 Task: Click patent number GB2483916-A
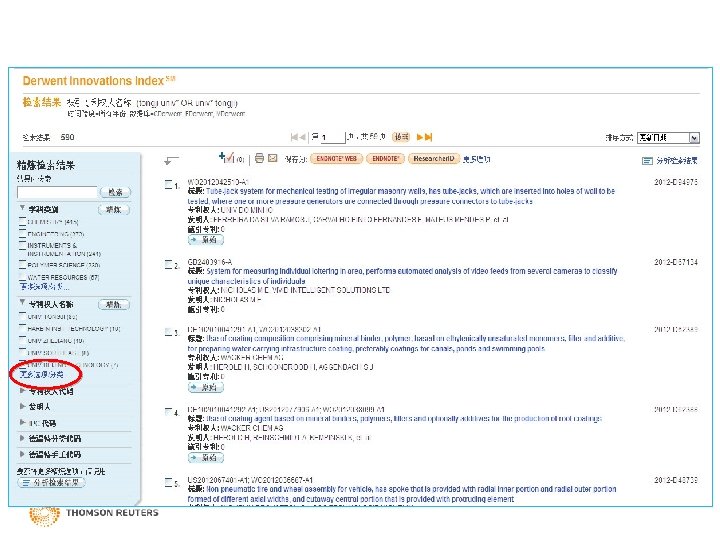[x=209, y=262]
